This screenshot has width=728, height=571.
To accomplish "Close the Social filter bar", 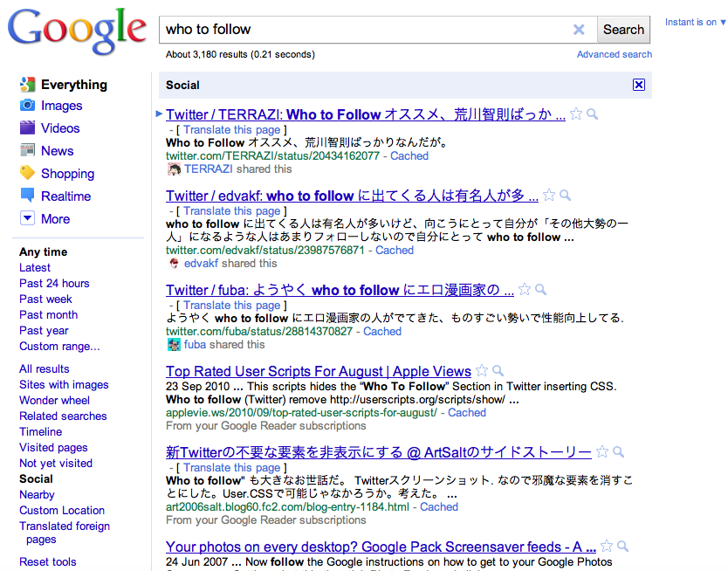I will pos(639,85).
